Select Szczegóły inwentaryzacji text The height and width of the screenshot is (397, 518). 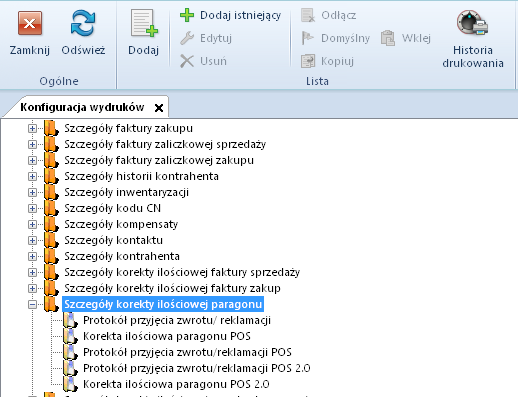(x=126, y=192)
